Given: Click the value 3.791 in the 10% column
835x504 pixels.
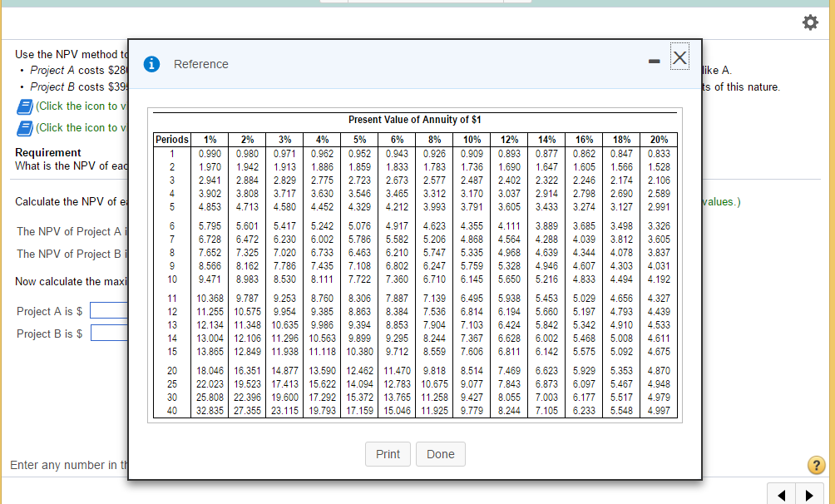Looking at the screenshot, I should (472, 207).
